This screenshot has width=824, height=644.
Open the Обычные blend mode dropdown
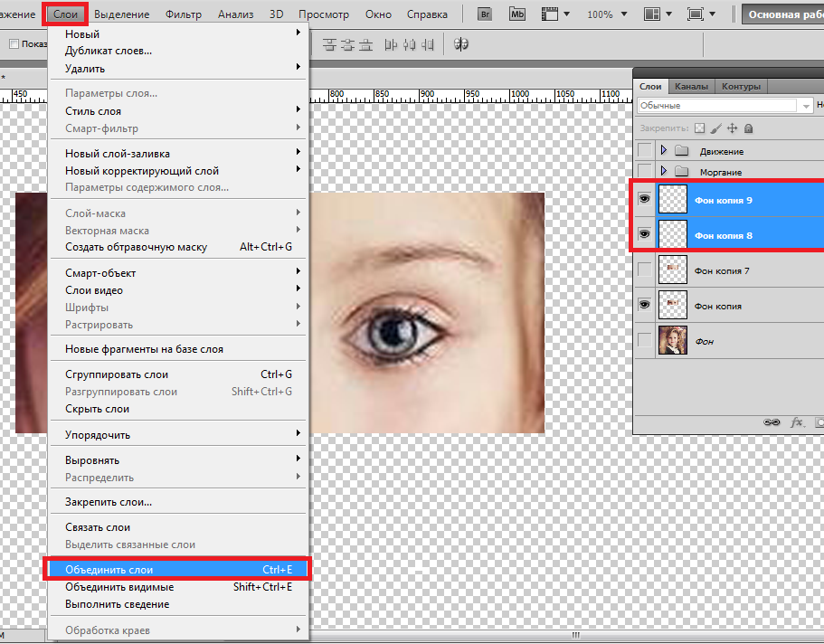(805, 106)
